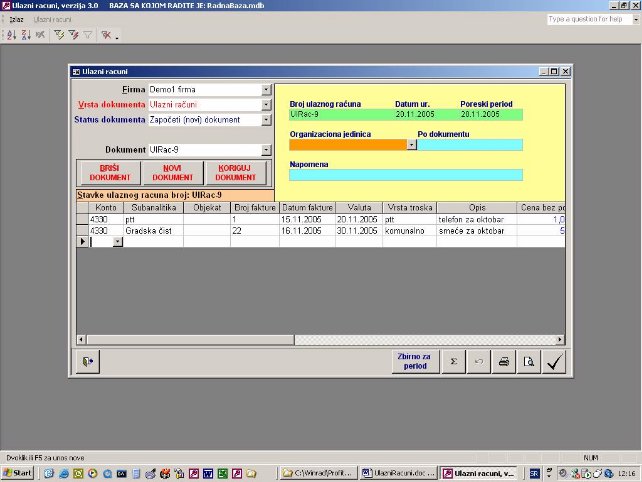The width and height of the screenshot is (642, 482).
Task: Open the Vrsta dokumenta dropdown
Action: (x=266, y=105)
